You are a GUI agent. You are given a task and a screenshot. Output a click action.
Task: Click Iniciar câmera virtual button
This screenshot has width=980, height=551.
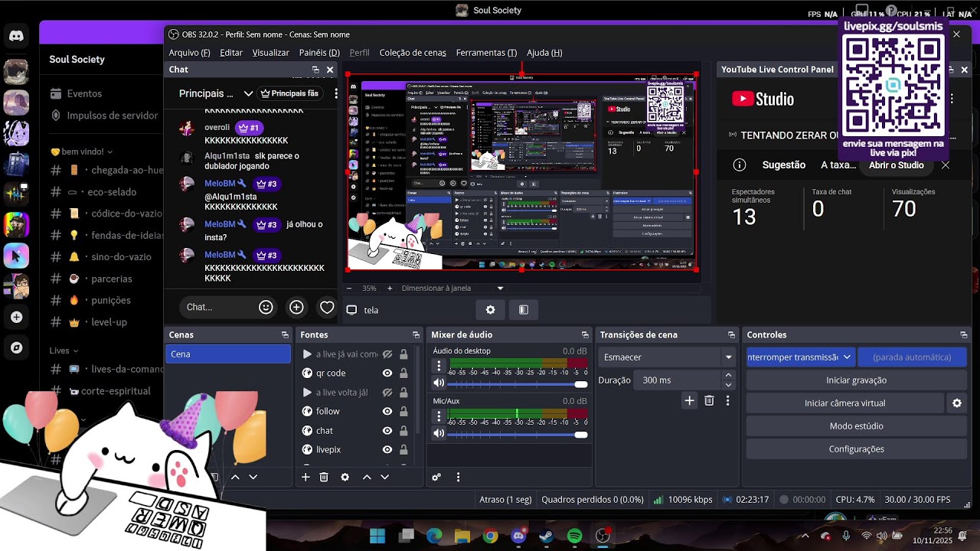point(844,403)
